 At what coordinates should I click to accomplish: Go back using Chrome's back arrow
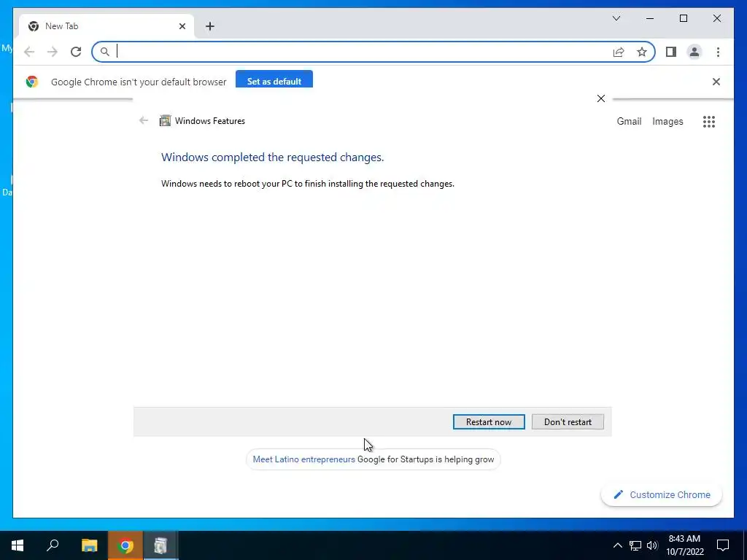coord(29,52)
